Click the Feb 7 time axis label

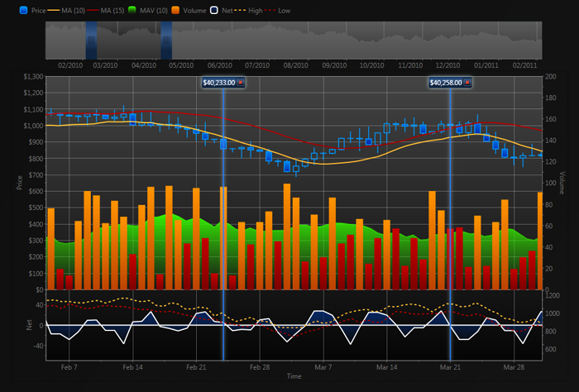[x=69, y=367]
